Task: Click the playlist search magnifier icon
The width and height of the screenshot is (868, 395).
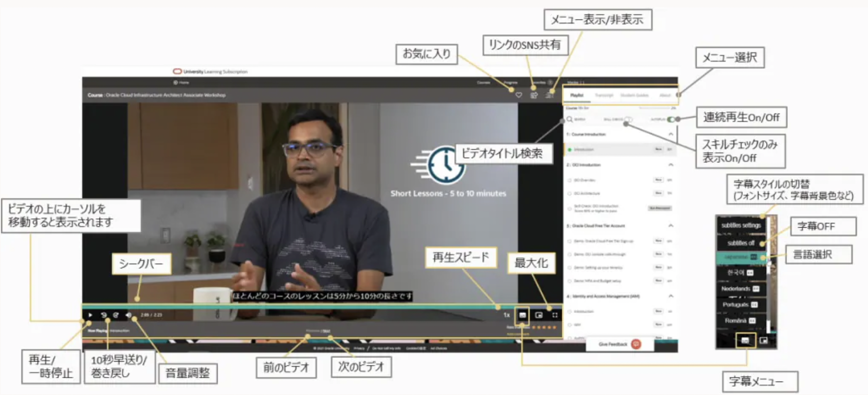Action: click(570, 119)
